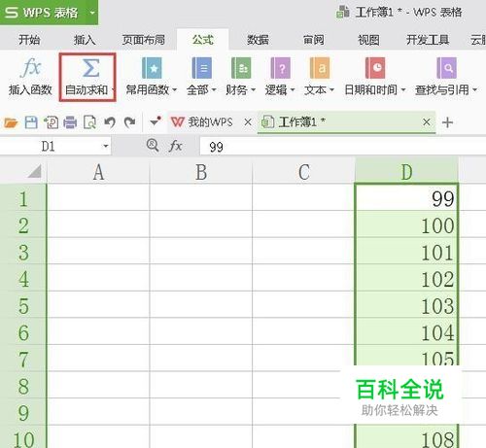Select row 5 header
This screenshot has height=448, width=486.
pyautogui.click(x=23, y=305)
